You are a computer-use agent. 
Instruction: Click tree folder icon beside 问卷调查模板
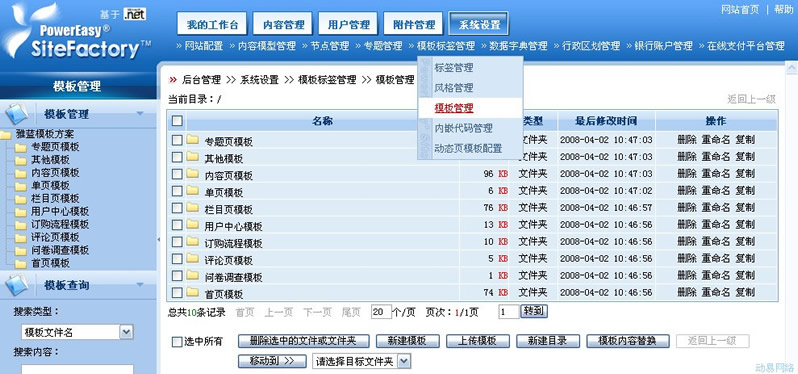pos(20,251)
